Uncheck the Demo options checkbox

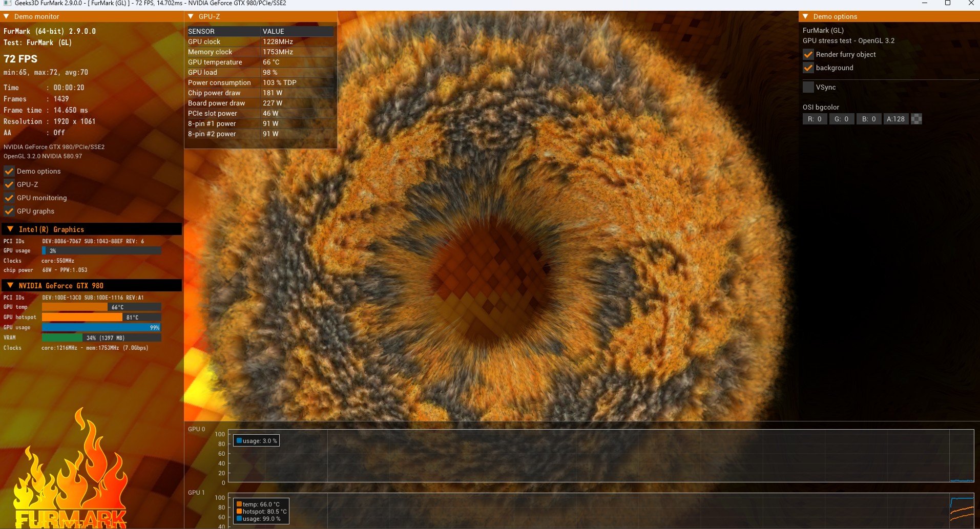tap(9, 171)
